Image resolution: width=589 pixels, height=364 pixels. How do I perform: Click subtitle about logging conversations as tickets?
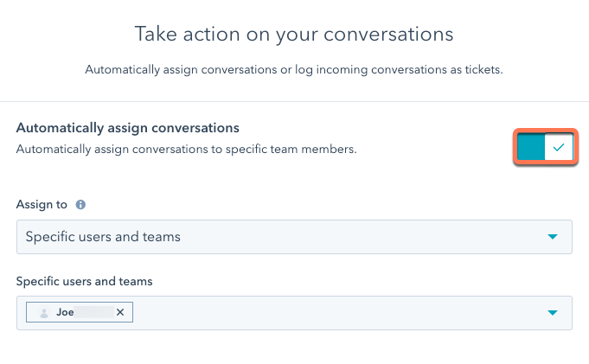point(294,70)
